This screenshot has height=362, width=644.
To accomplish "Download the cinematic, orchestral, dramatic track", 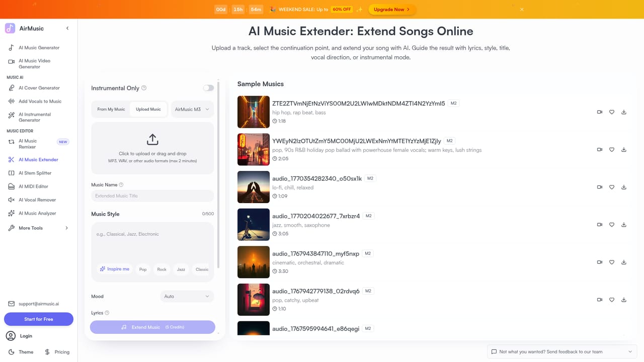I will pos(624,262).
